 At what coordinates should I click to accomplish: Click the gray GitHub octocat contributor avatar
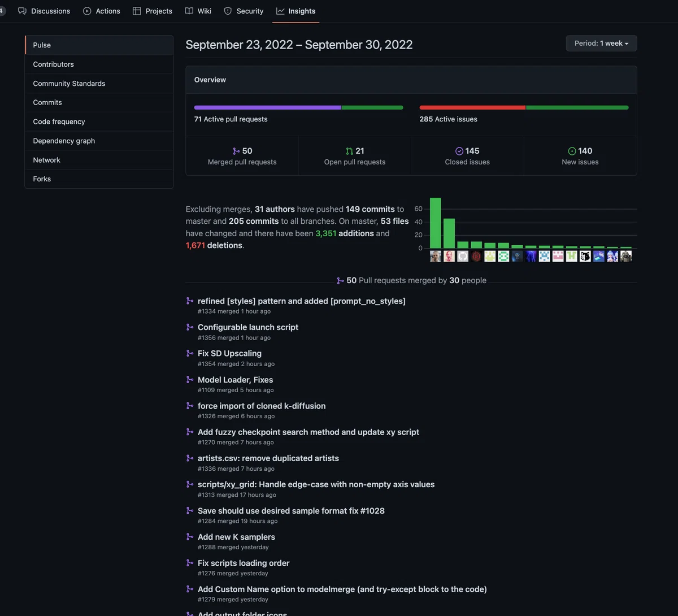point(463,256)
